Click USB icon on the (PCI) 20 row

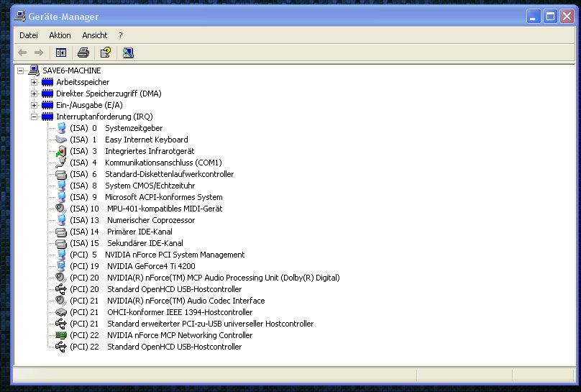61,289
